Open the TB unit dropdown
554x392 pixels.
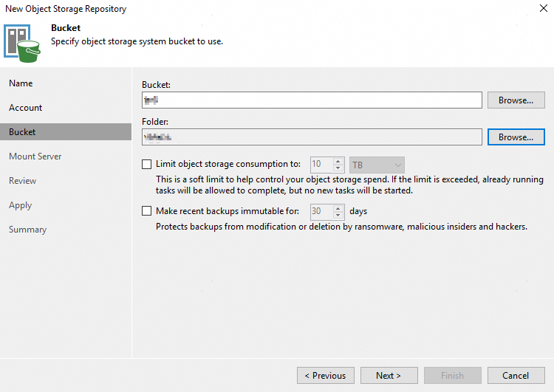[x=377, y=165]
